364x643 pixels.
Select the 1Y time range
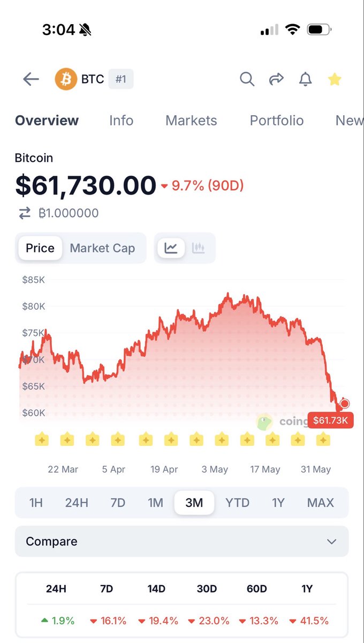(278, 503)
